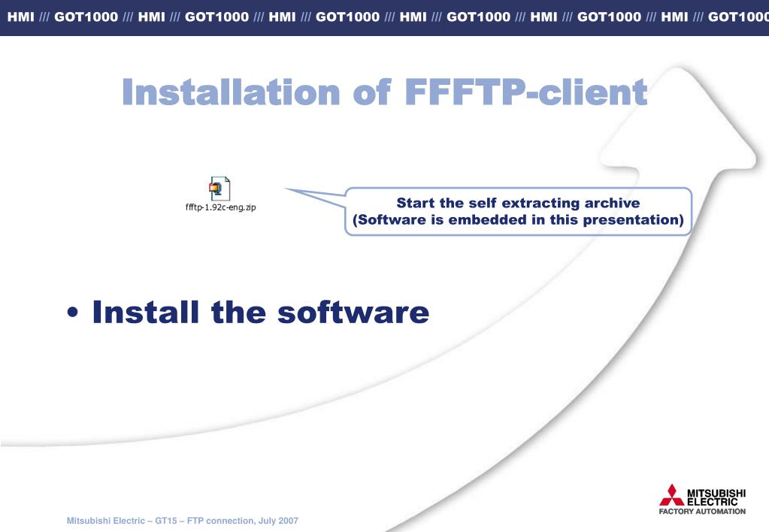This screenshot has width=769, height=532.
Task: Click the ffftp-1.92c-eng.zip file name label
Action: [x=221, y=207]
